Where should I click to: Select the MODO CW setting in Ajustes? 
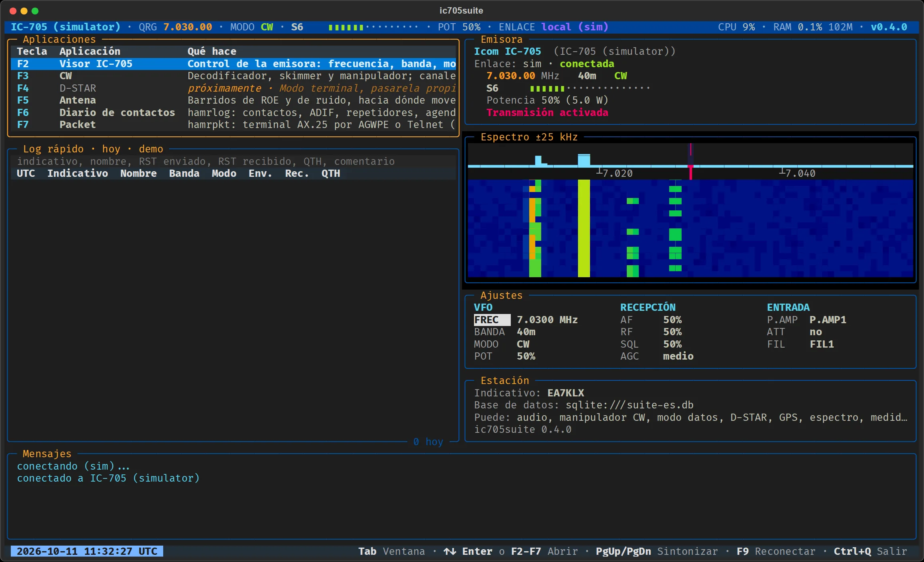(x=502, y=344)
